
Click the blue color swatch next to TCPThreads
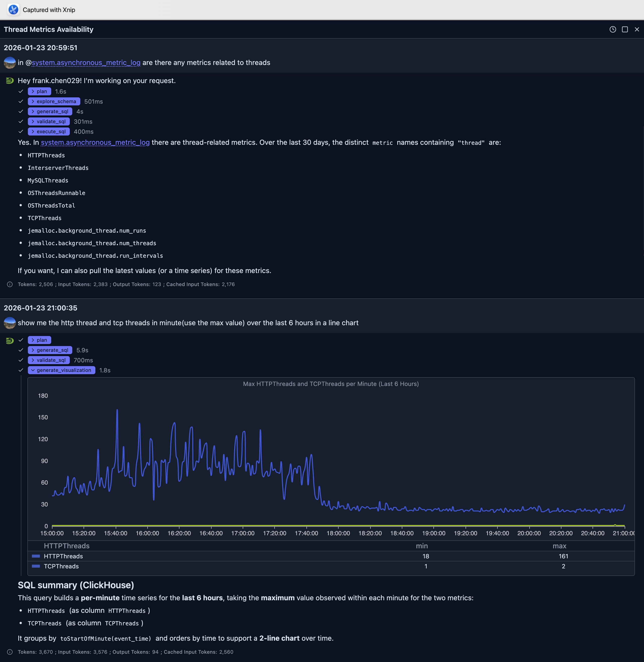(36, 566)
